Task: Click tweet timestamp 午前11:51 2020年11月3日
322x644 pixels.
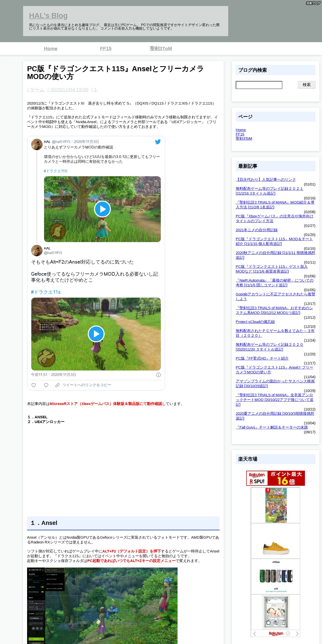Action: click(53, 375)
